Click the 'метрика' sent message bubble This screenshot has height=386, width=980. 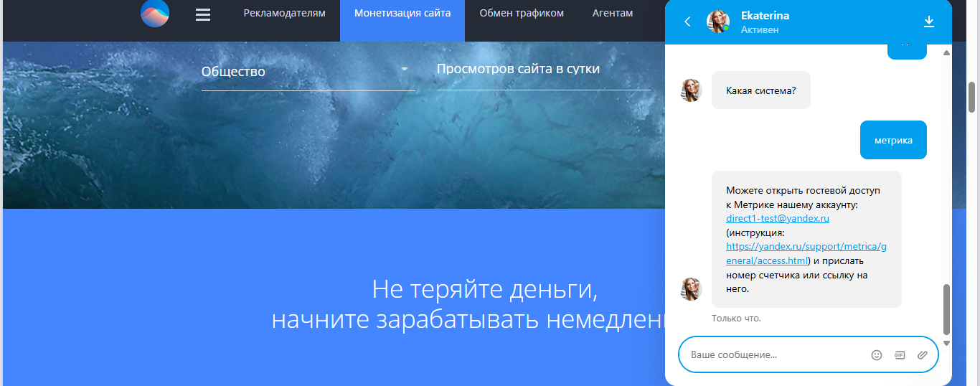point(893,140)
